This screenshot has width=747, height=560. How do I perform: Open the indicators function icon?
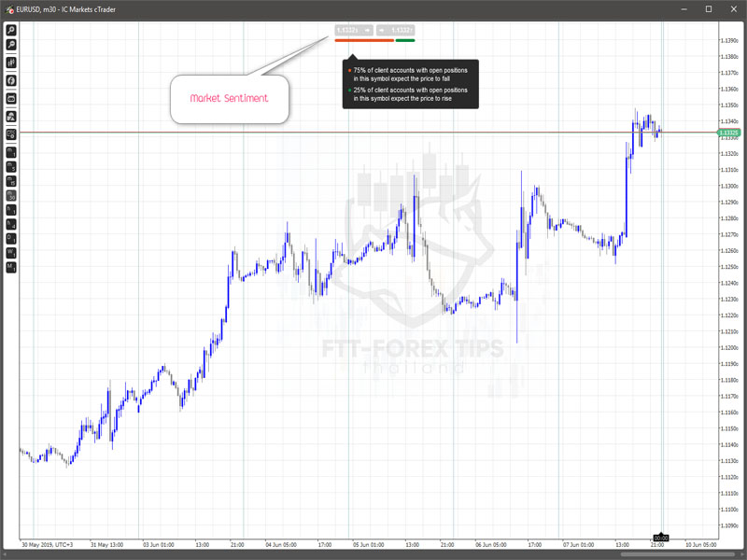tap(11, 80)
